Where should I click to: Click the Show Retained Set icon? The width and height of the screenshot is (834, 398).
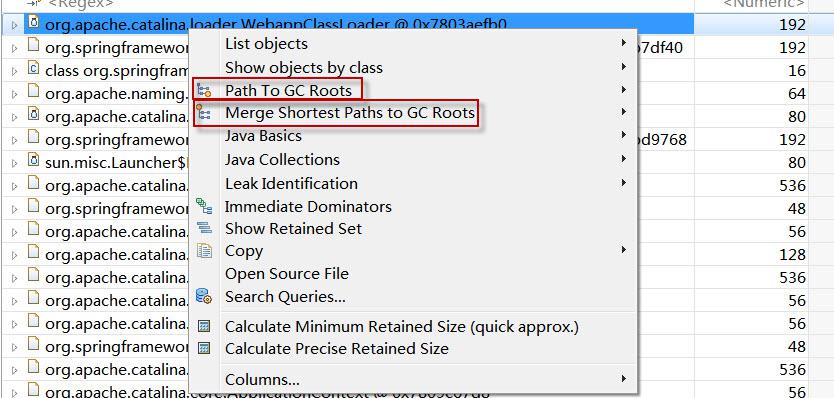204,229
